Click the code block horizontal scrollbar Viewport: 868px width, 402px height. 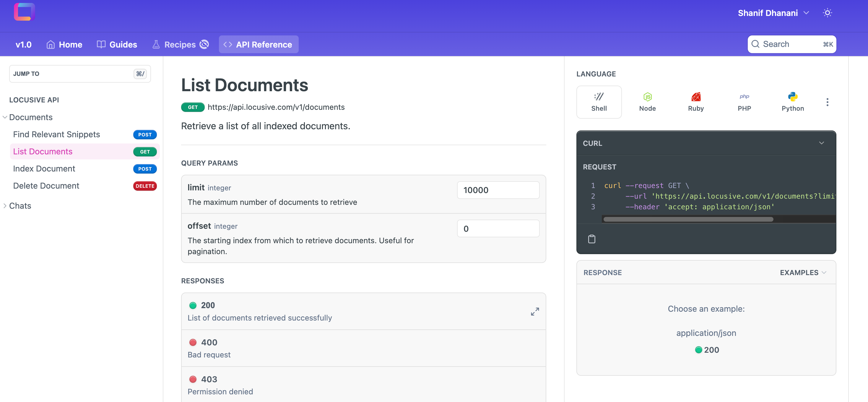coord(688,220)
